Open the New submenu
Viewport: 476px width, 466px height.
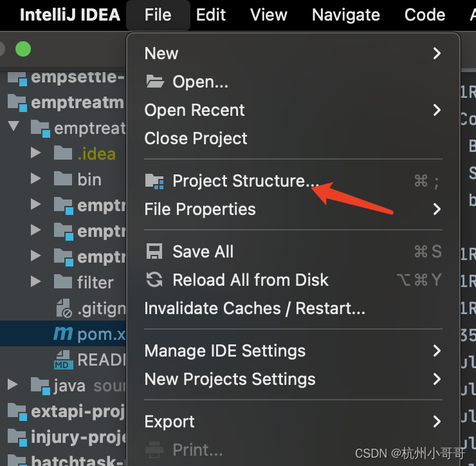(293, 53)
